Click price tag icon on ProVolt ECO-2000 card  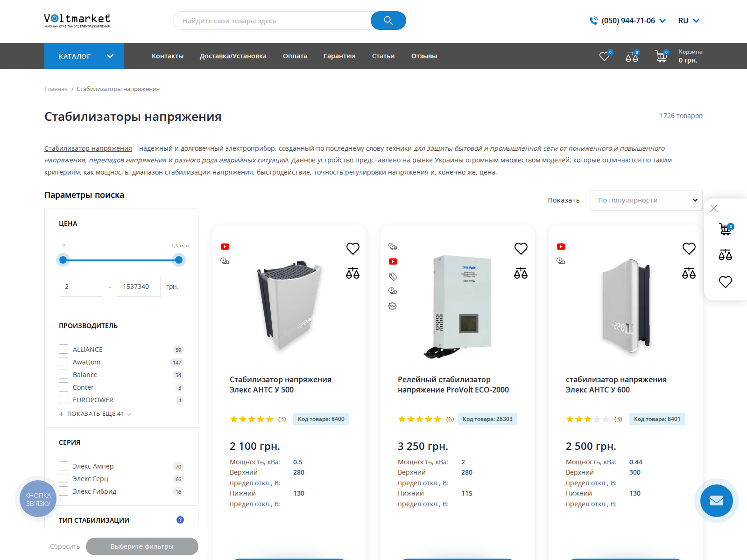click(393, 276)
